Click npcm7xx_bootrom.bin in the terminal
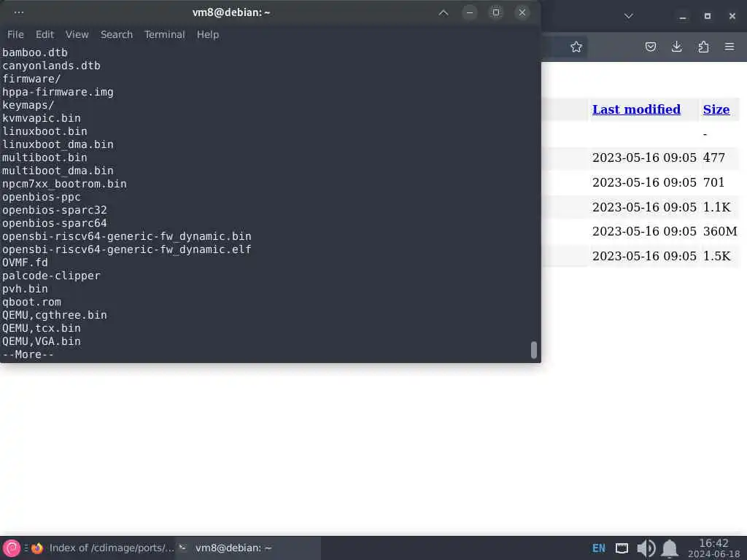The height and width of the screenshot is (560, 747). click(64, 184)
